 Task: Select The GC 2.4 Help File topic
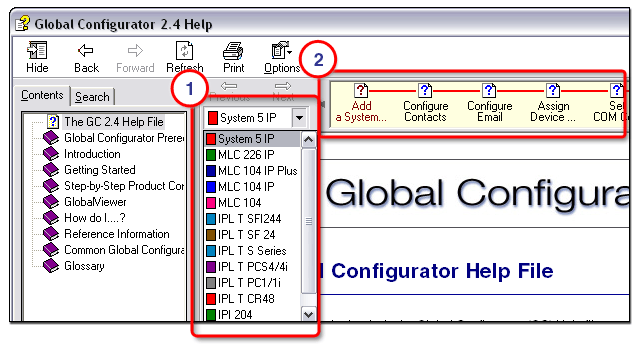point(114,122)
